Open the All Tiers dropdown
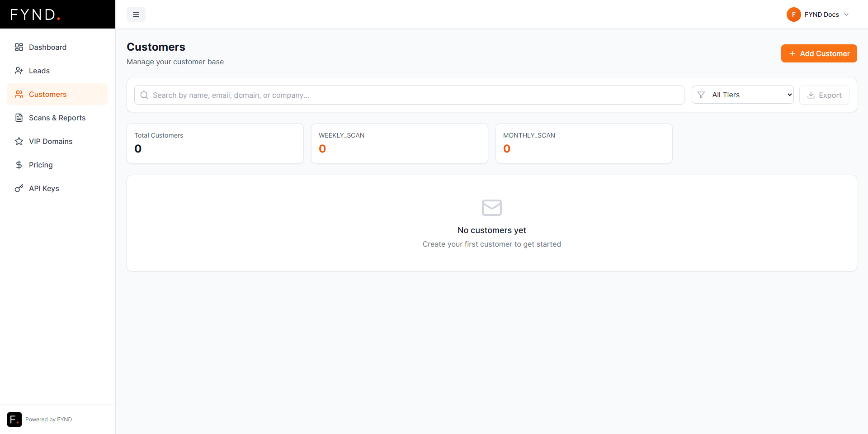This screenshot has height=434, width=868. coord(743,95)
